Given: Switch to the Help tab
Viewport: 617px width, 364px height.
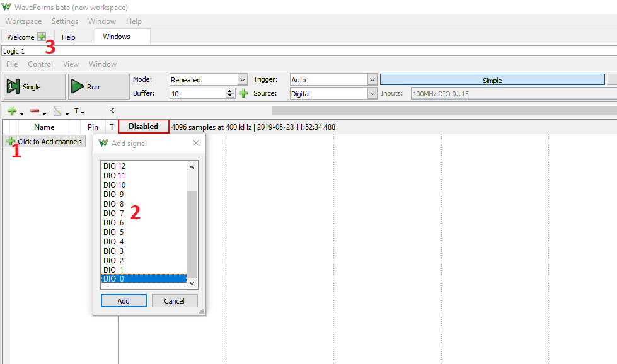Looking at the screenshot, I should click(69, 37).
